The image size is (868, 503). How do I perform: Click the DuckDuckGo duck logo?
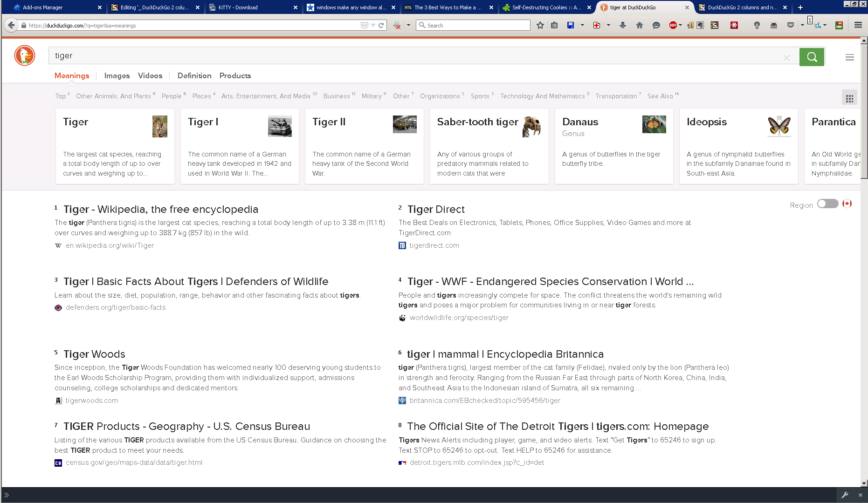[24, 55]
